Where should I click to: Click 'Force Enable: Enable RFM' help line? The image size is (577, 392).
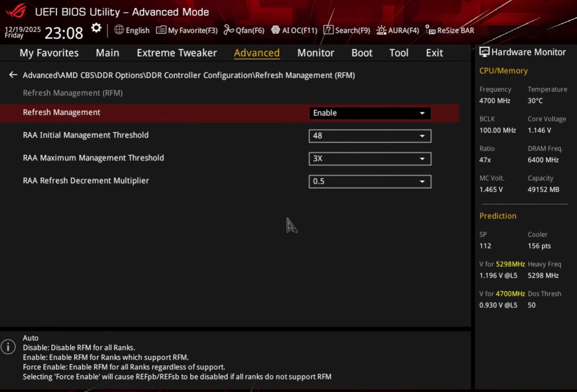pos(124,367)
